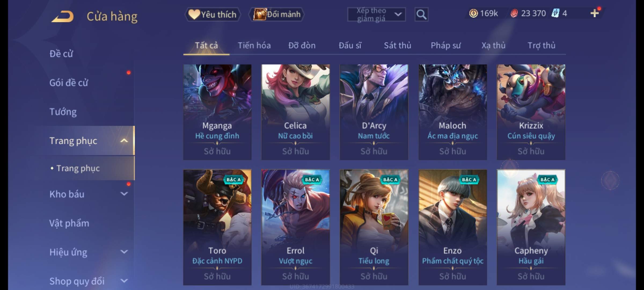Select the Celica Nữ cao bồi skin card

[295, 112]
